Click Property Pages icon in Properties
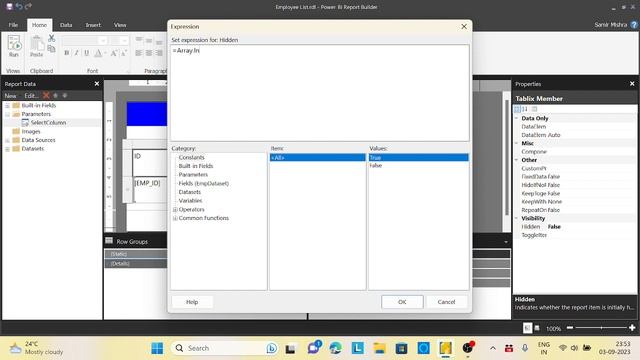This screenshot has height=360, width=640. tap(535, 109)
